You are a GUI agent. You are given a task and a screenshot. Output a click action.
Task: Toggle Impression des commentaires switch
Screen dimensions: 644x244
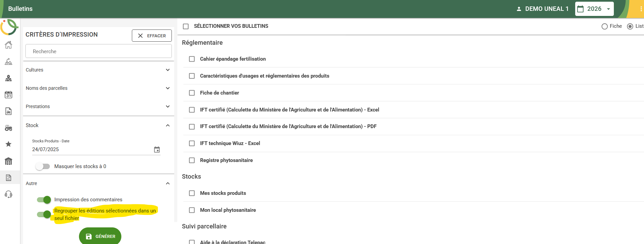click(x=44, y=200)
